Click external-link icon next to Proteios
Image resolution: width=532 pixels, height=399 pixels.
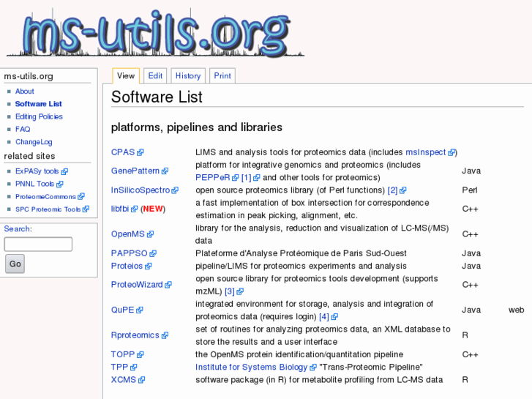(x=149, y=266)
